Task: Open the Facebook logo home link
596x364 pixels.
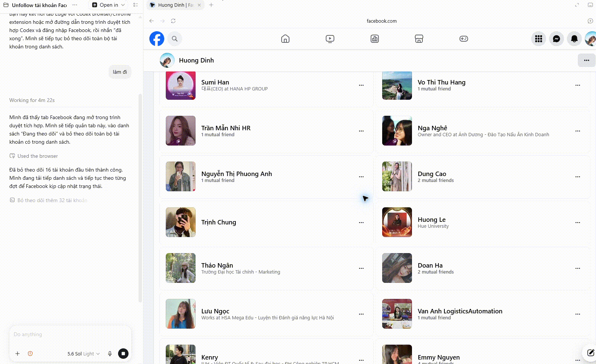Action: click(x=157, y=39)
